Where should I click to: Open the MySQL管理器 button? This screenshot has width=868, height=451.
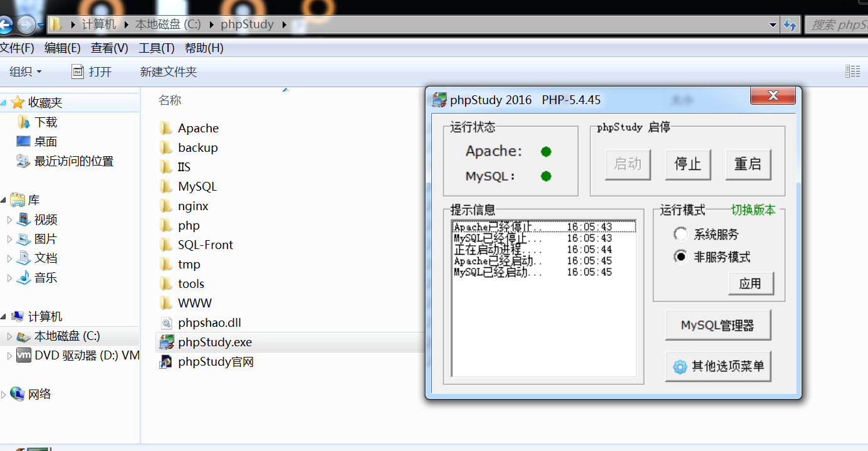718,326
